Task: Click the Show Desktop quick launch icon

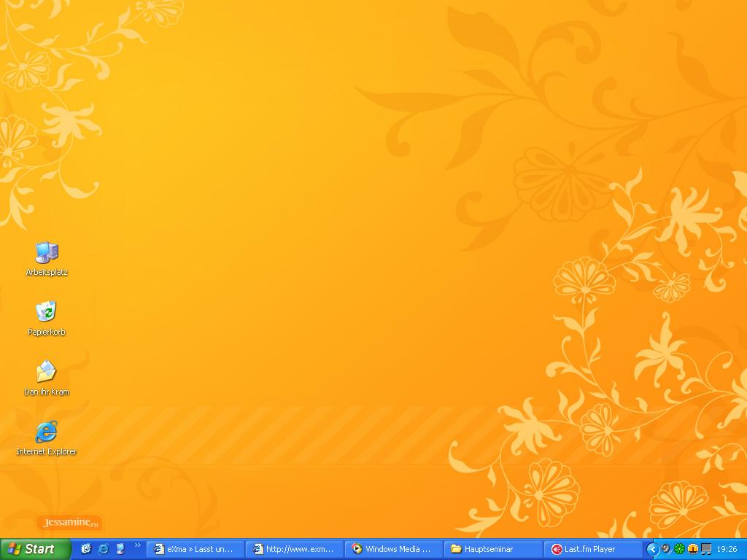Action: pos(86,549)
